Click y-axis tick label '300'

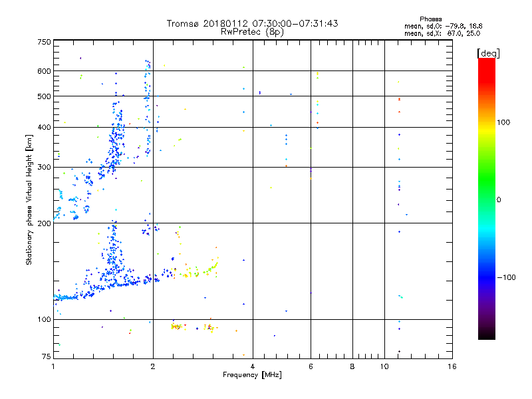click(x=44, y=167)
